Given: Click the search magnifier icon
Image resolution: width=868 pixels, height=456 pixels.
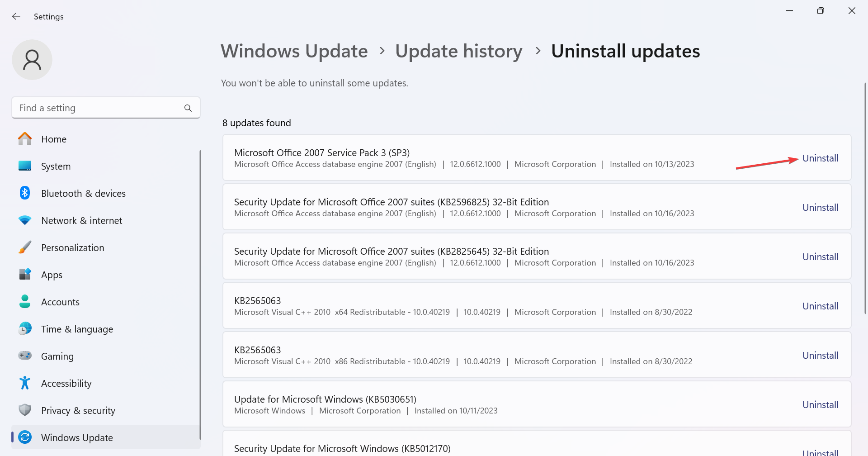Looking at the screenshot, I should pos(188,108).
